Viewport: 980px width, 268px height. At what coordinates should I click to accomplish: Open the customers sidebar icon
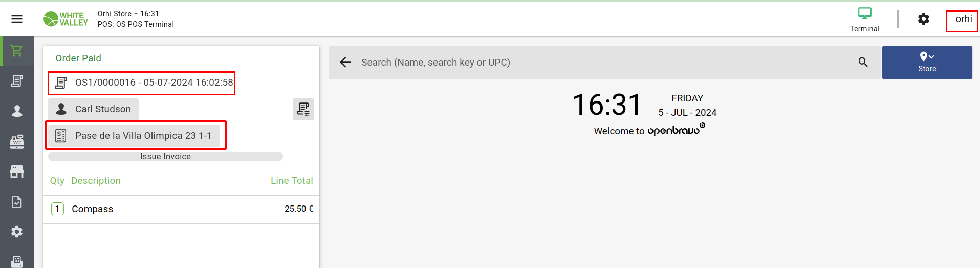[17, 111]
